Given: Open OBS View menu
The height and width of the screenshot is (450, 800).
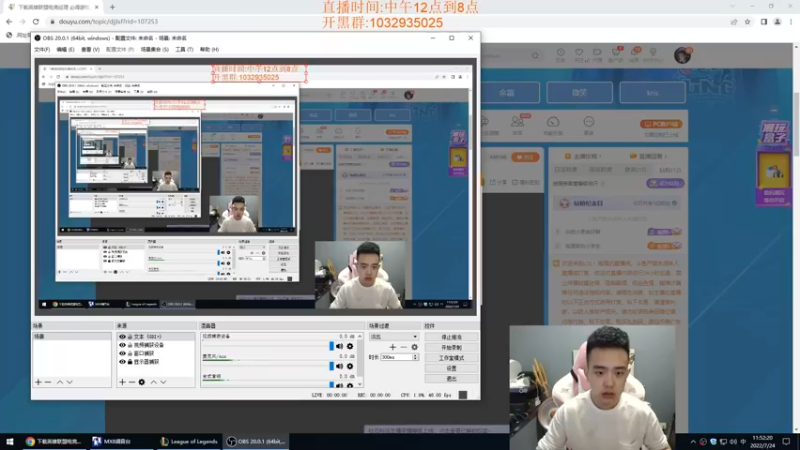Looking at the screenshot, I should click(x=90, y=49).
